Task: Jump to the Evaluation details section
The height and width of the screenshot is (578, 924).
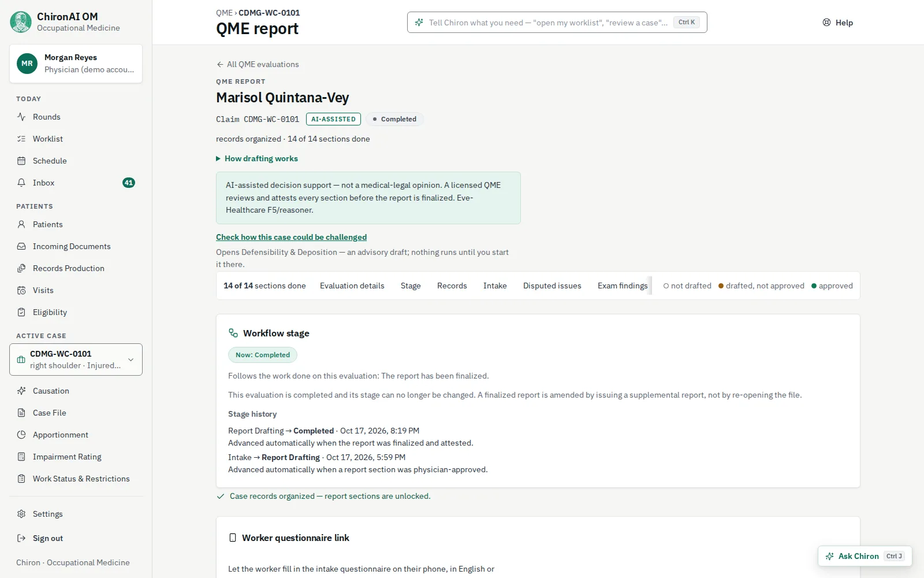Action: point(352,286)
